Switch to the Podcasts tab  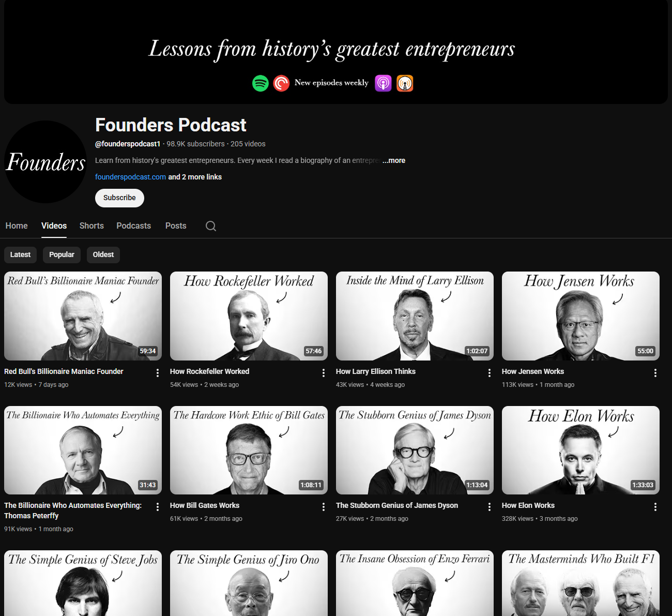[x=134, y=226]
